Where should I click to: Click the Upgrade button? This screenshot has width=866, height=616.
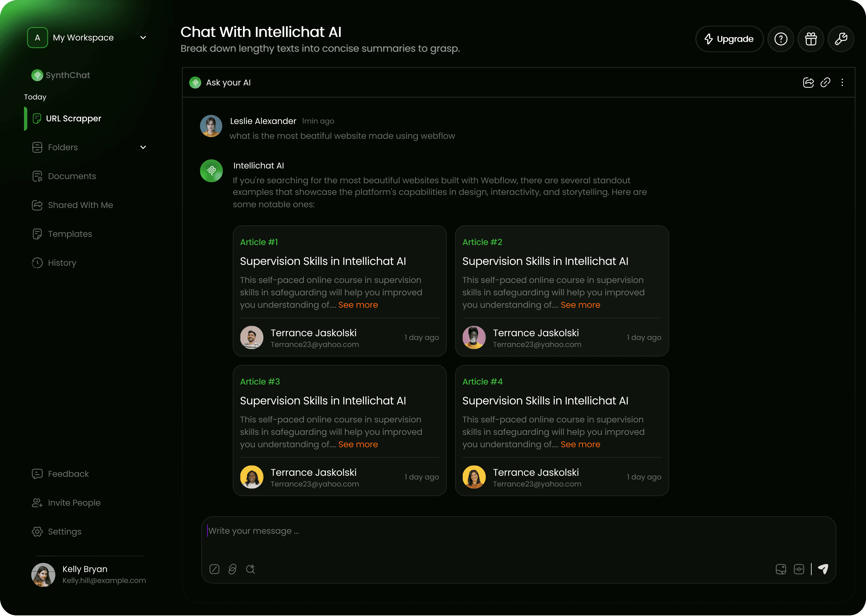[729, 39]
